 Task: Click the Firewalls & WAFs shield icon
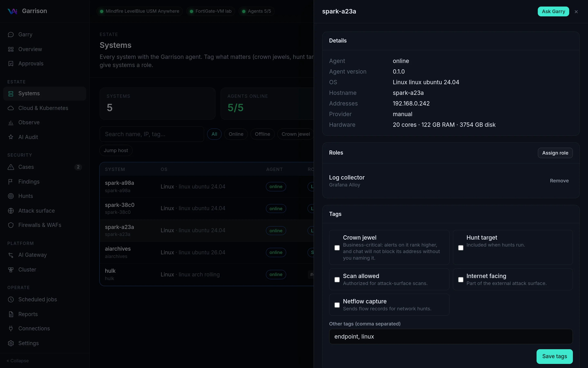pyautogui.click(x=11, y=225)
